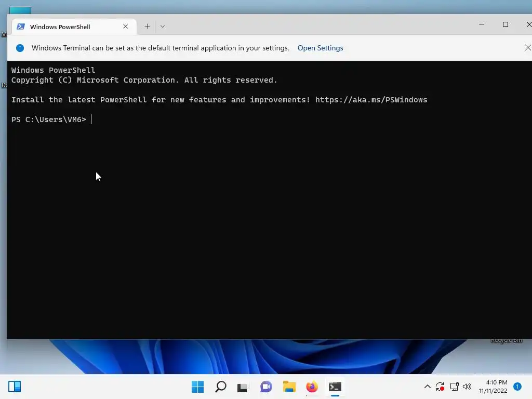Open network settings from tray icon
532x399 pixels.
[454, 387]
